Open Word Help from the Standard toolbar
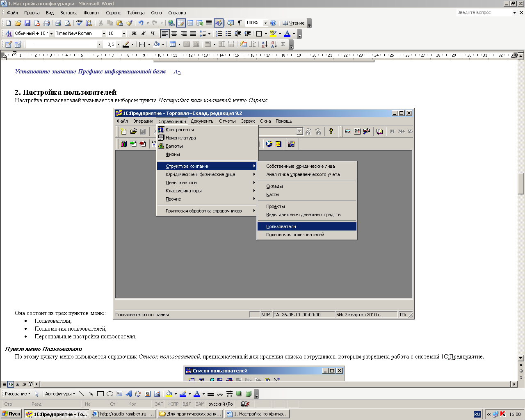This screenshot has height=420, width=525. pos(273,23)
